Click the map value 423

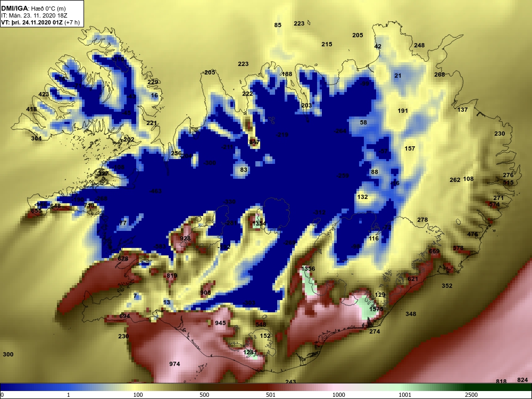click(44, 94)
